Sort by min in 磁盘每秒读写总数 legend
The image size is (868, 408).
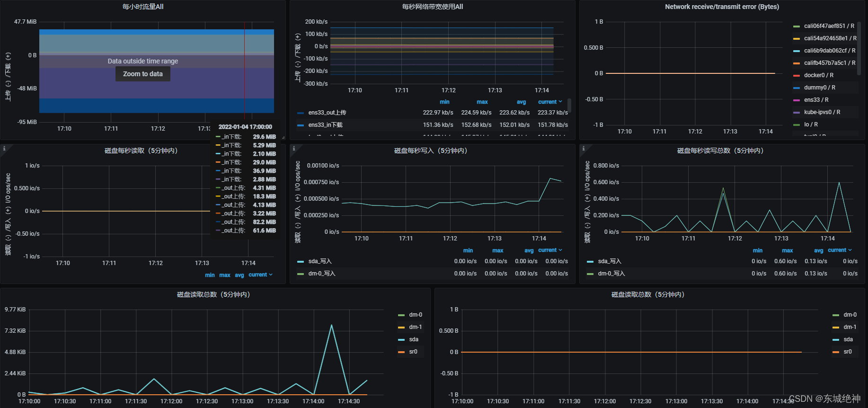[758, 250]
